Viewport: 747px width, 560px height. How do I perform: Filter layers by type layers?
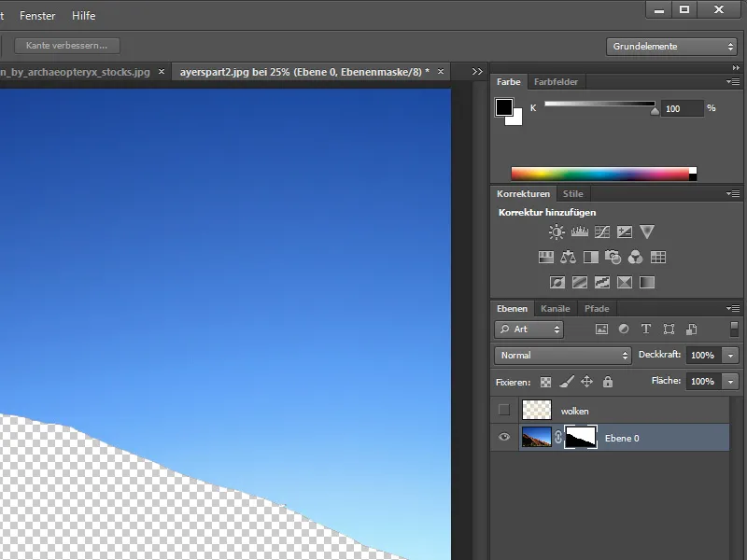coord(646,329)
